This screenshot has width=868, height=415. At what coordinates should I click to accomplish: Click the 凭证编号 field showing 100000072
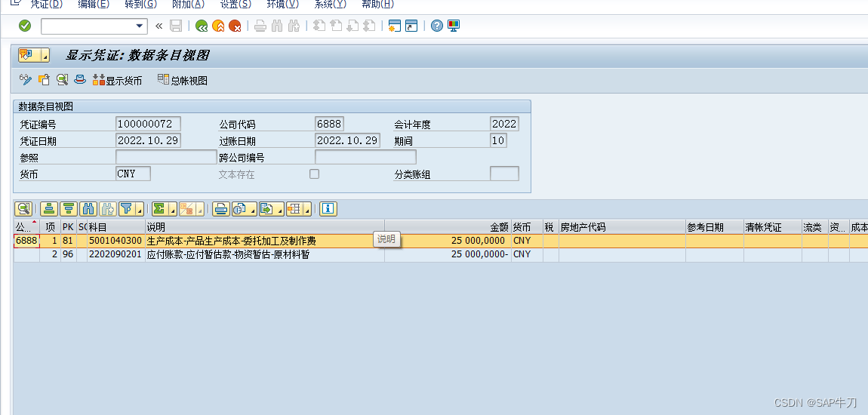coord(149,124)
